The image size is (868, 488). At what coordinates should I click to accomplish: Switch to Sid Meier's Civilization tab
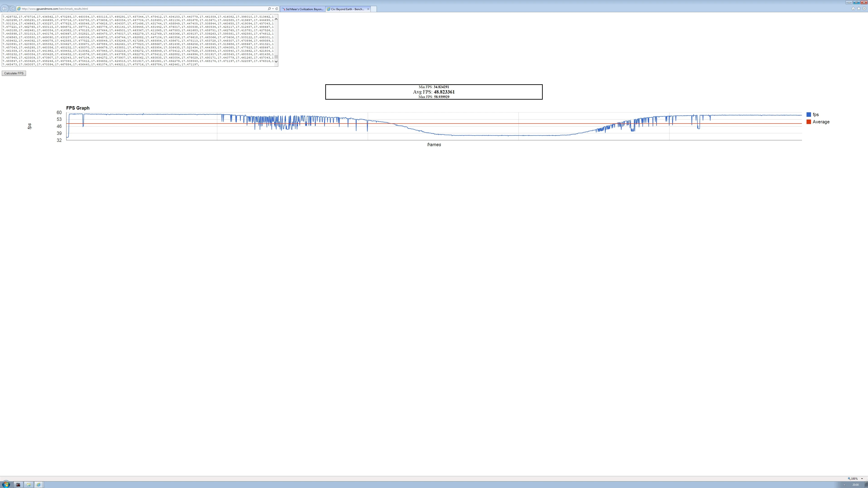(x=303, y=9)
